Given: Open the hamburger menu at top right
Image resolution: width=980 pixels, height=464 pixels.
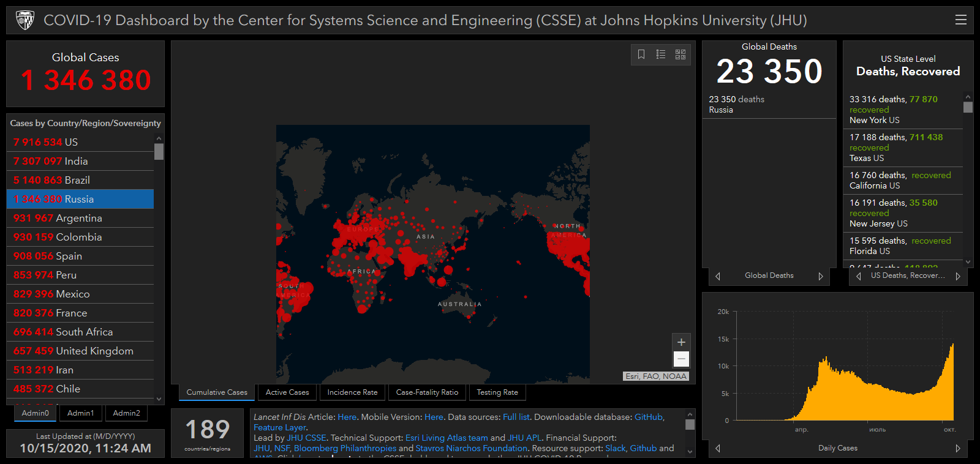Looking at the screenshot, I should pyautogui.click(x=960, y=20).
